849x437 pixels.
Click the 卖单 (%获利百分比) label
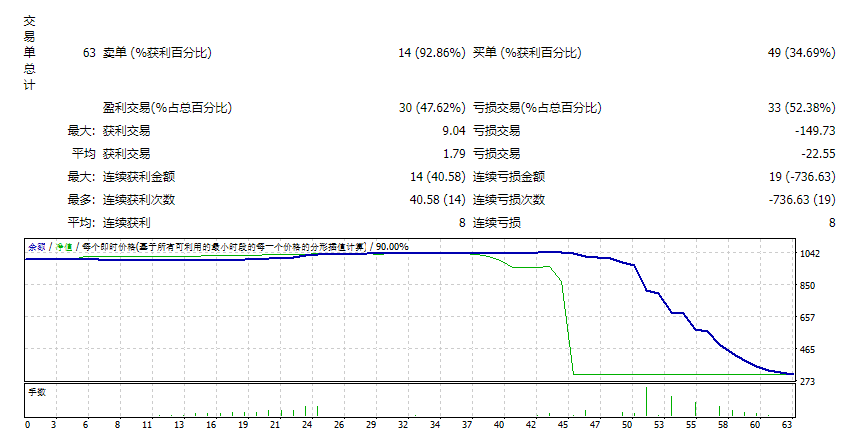pyautogui.click(x=157, y=53)
